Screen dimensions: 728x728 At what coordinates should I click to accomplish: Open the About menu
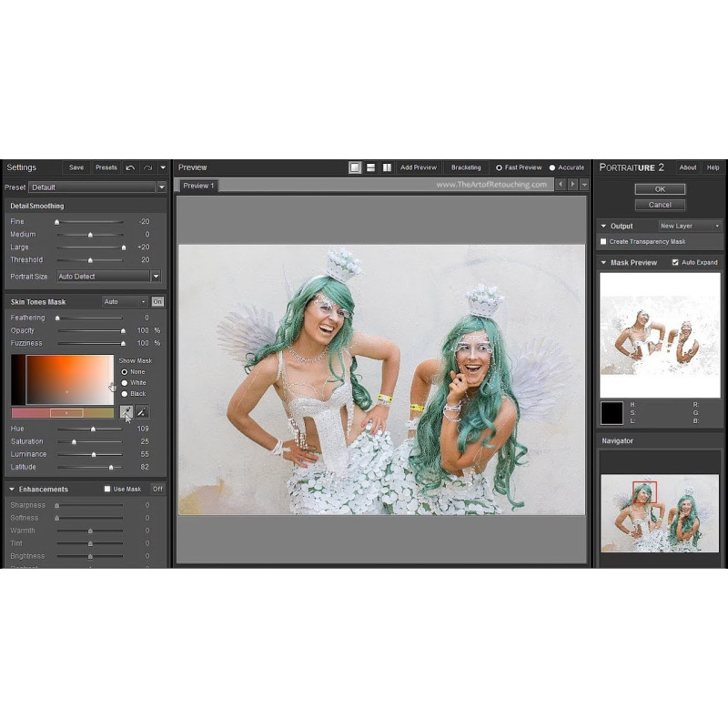[x=688, y=167]
